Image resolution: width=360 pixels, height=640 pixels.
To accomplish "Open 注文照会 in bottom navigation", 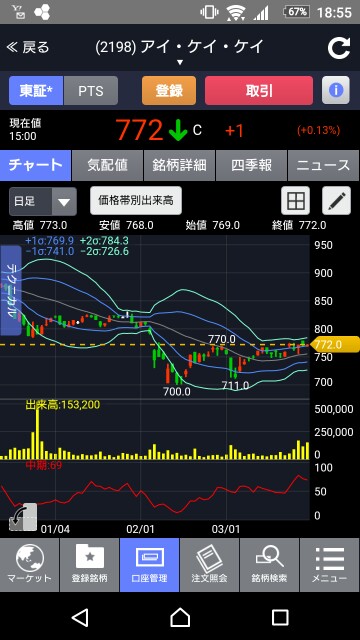I will [x=210, y=565].
